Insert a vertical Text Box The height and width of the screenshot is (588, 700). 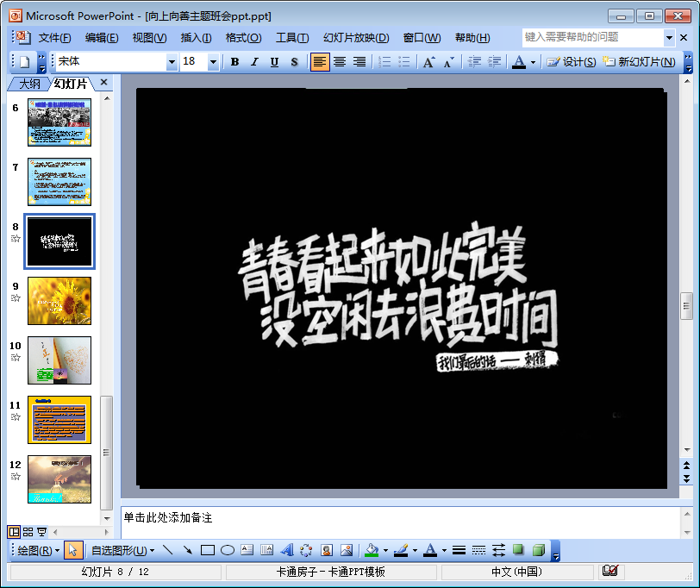pos(267,551)
